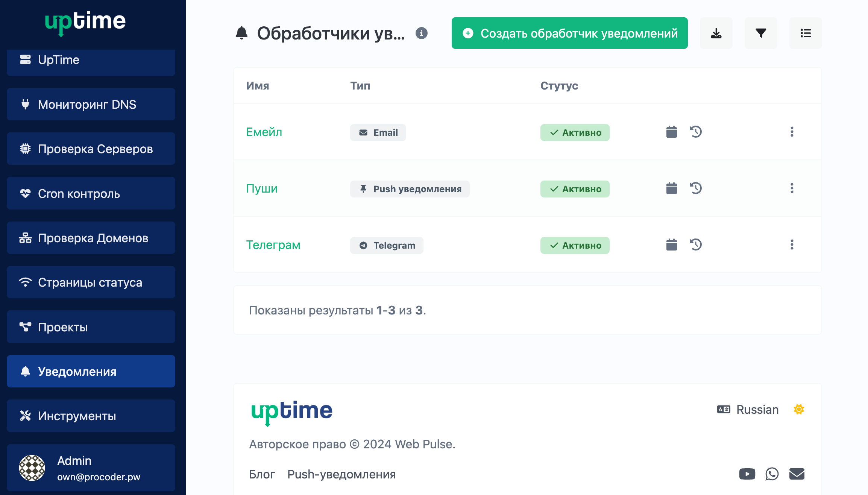Open WhatsApp icon in footer
The height and width of the screenshot is (495, 868).
[772, 474]
